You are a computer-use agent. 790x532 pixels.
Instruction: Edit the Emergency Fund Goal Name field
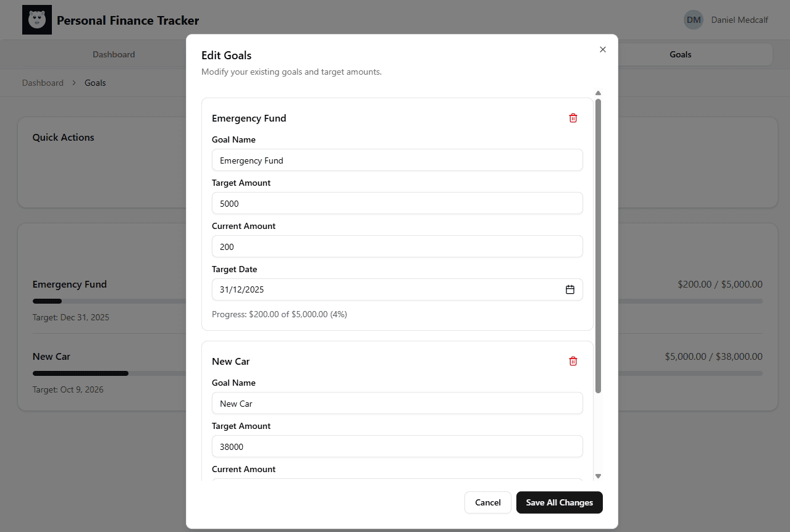397,160
